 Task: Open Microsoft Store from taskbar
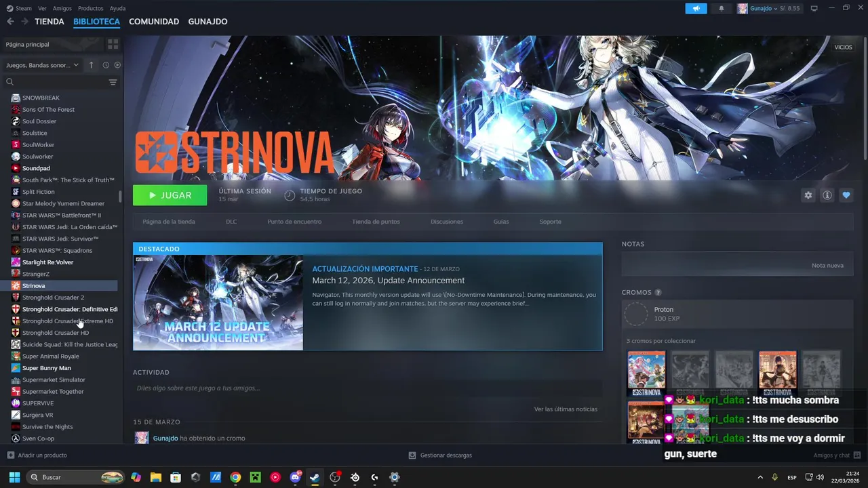coord(176,477)
